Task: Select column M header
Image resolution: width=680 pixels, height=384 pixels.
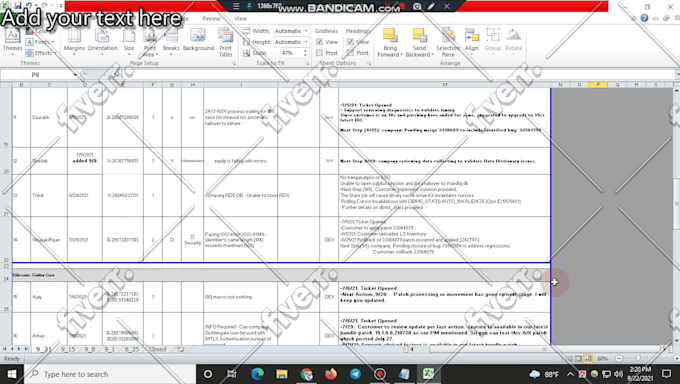Action: point(445,85)
